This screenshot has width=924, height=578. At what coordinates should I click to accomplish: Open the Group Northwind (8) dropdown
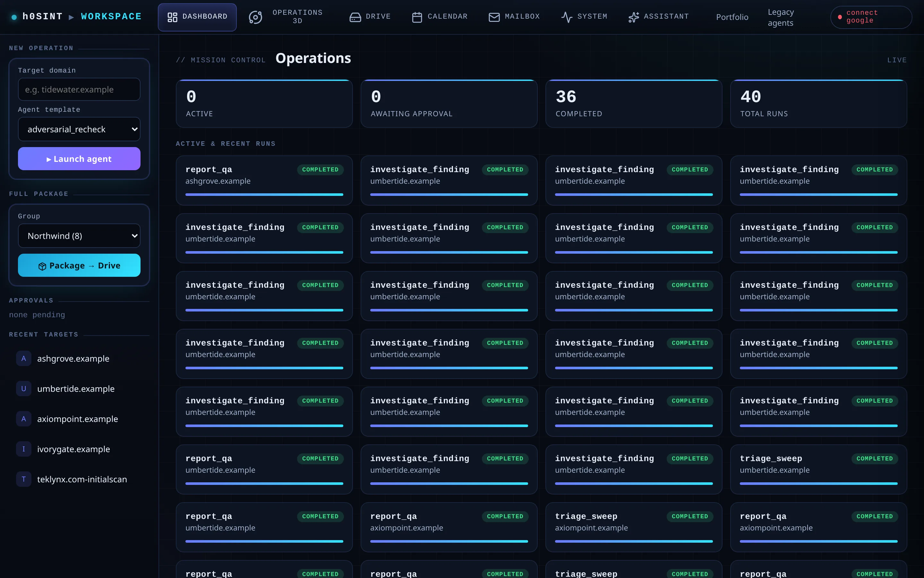79,236
